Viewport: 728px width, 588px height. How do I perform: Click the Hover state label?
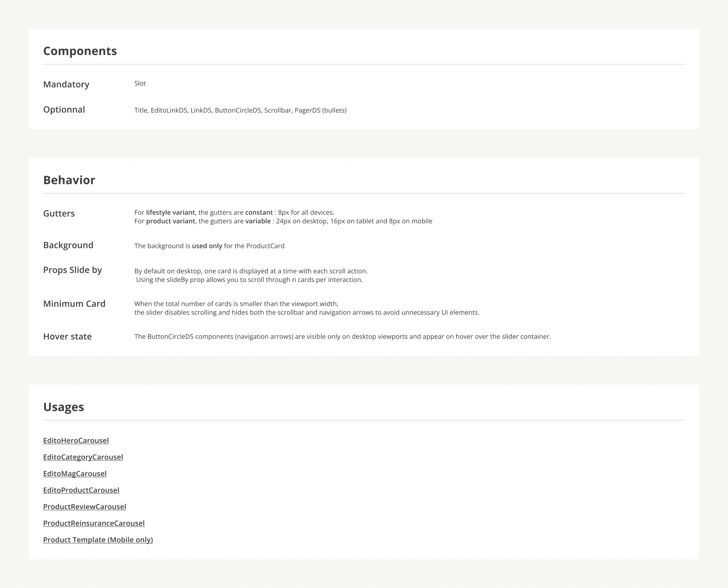coord(67,336)
